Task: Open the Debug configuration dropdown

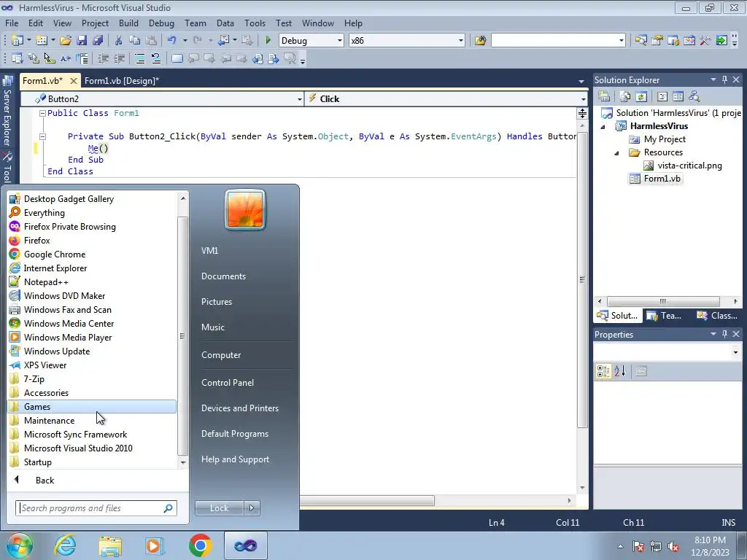Action: coord(340,41)
